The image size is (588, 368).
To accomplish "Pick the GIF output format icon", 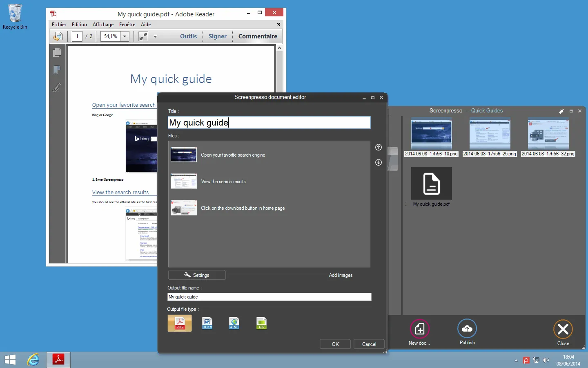I will tap(261, 323).
